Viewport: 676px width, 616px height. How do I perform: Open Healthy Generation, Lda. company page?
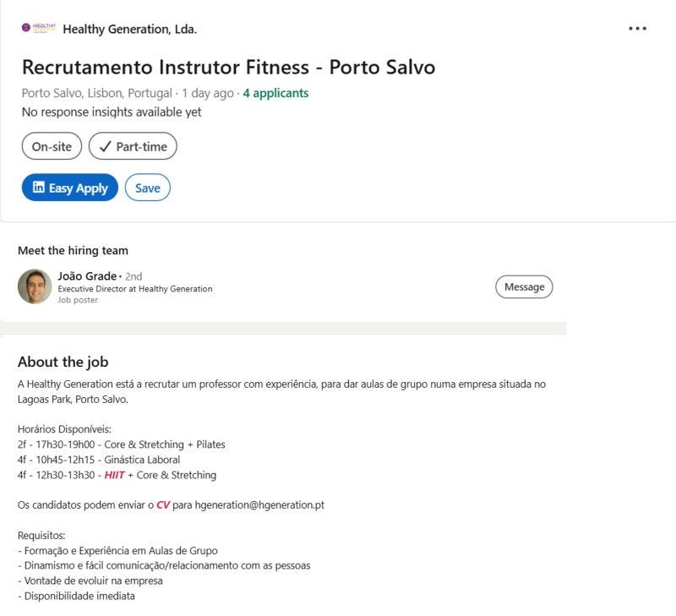[130, 29]
